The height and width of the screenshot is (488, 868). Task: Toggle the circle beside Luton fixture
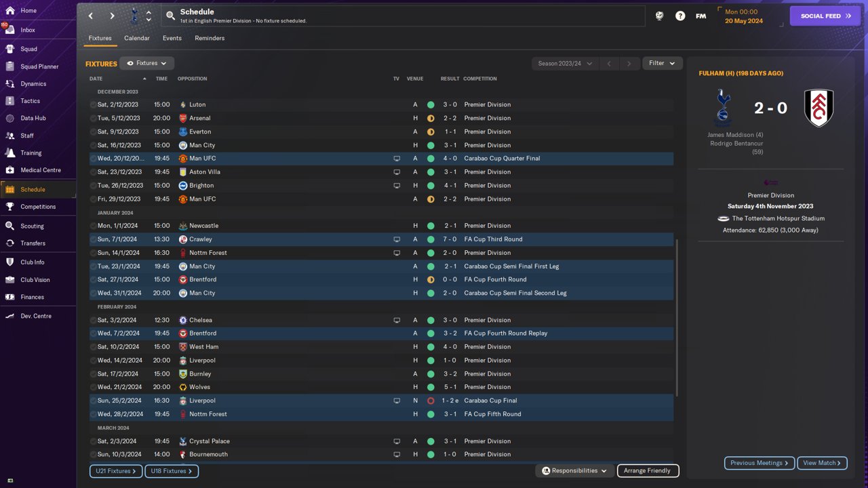[94, 105]
